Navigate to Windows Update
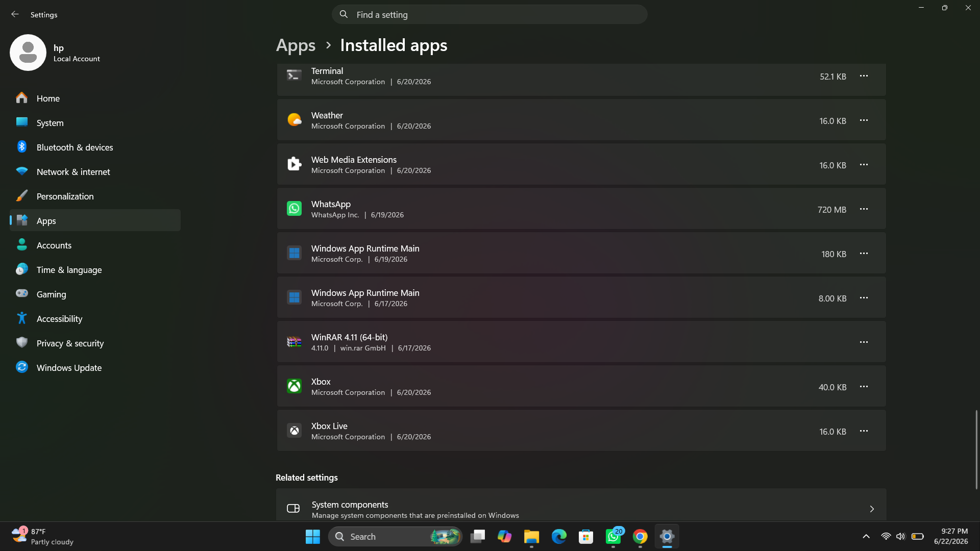Screen dimensions: 980x551 coord(95,367)
